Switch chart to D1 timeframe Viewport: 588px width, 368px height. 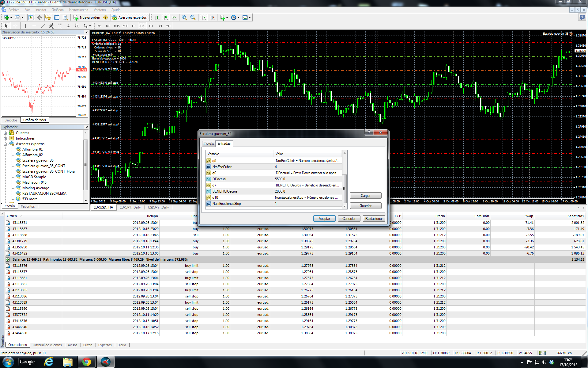tap(151, 26)
